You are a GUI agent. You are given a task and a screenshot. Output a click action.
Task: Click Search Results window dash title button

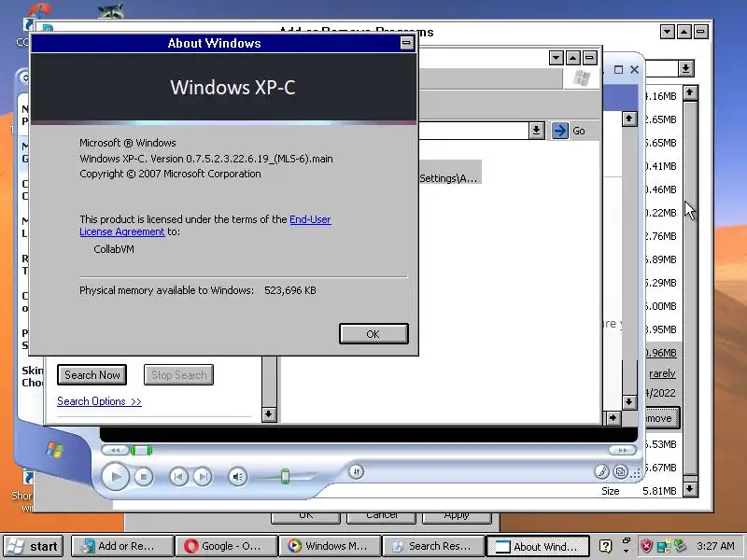pos(589,58)
